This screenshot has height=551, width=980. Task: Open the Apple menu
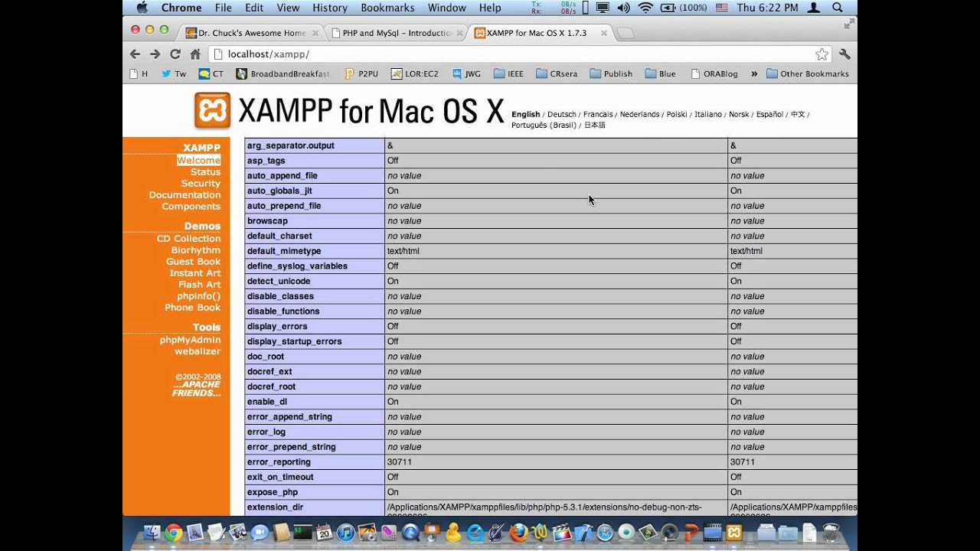141,8
